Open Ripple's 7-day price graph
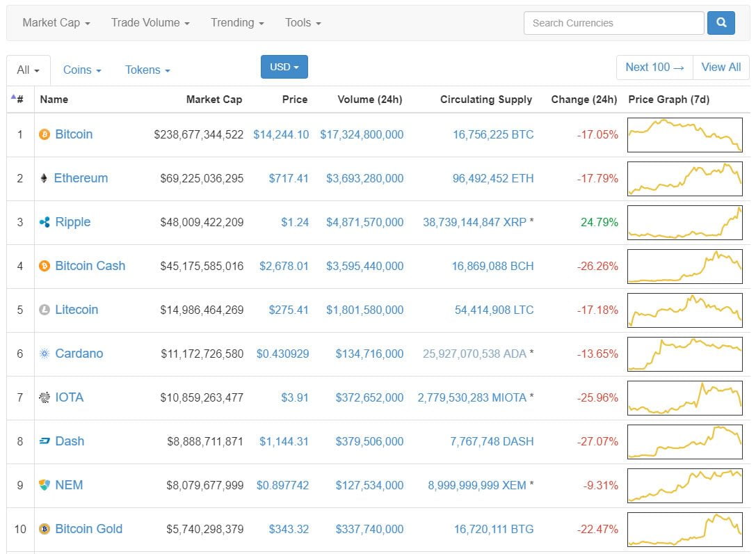The width and height of the screenshot is (756, 554). click(684, 223)
